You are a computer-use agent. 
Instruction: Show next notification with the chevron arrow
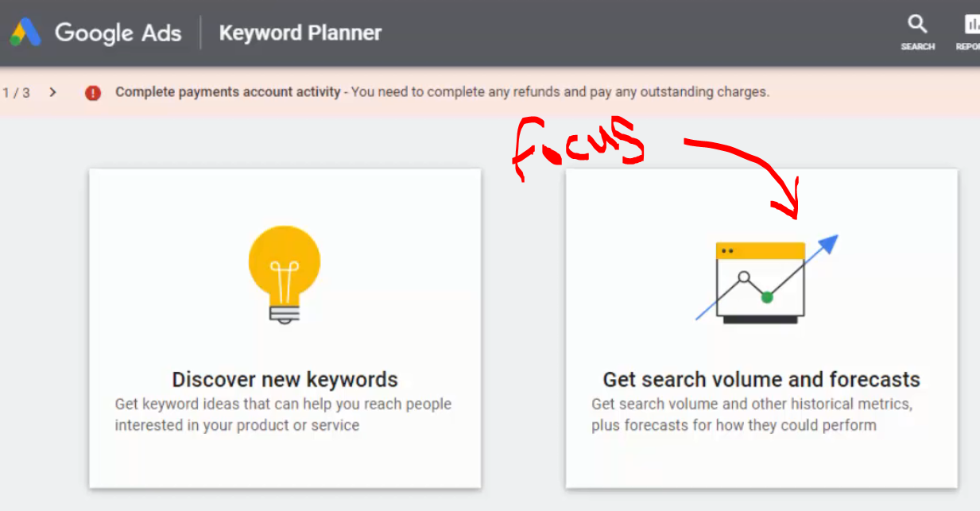[52, 92]
